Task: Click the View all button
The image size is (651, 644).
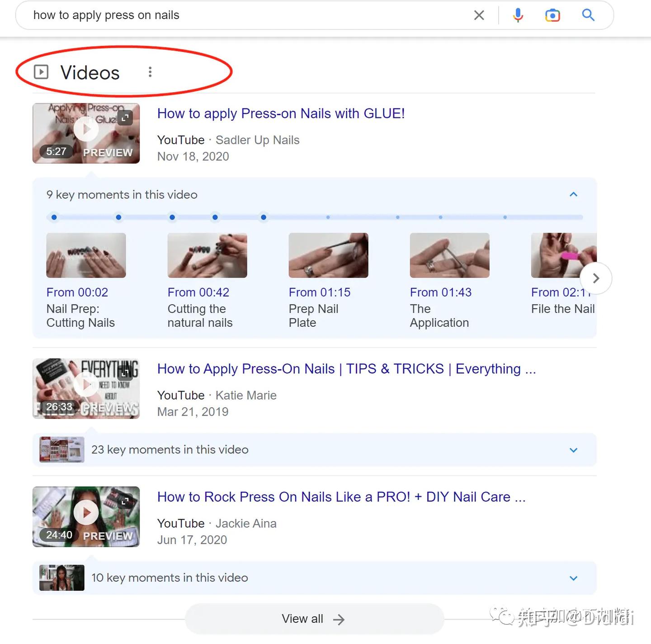Action: (x=314, y=619)
